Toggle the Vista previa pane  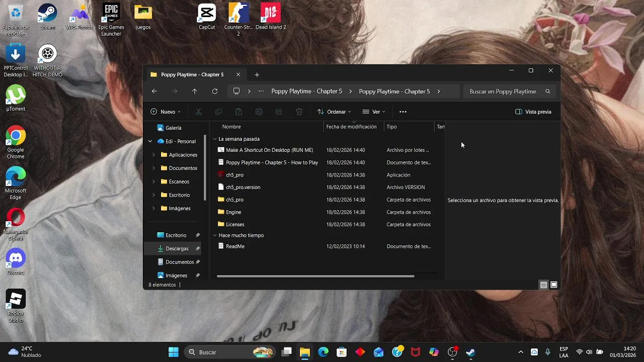pyautogui.click(x=533, y=112)
